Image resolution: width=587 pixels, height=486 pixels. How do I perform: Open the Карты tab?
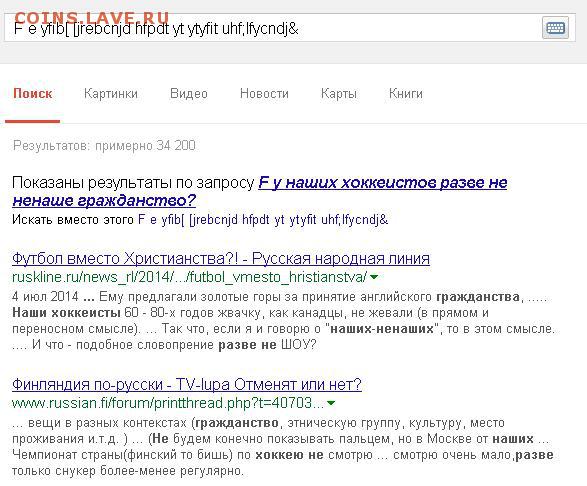click(x=339, y=93)
